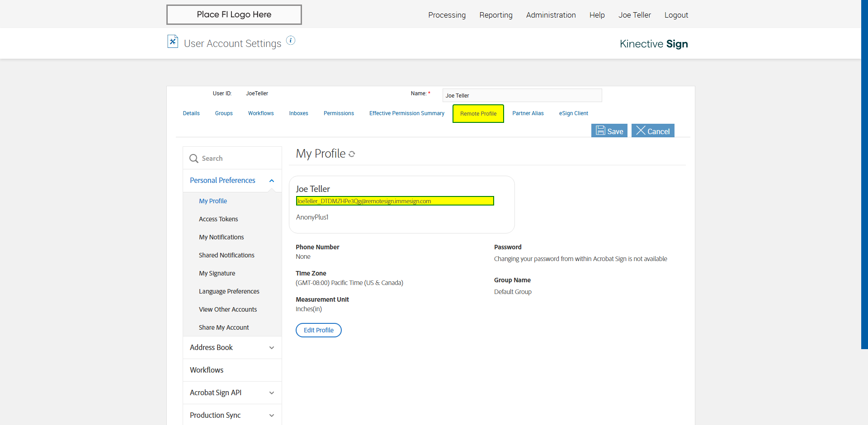Open Language Preferences in the sidebar

point(229,291)
